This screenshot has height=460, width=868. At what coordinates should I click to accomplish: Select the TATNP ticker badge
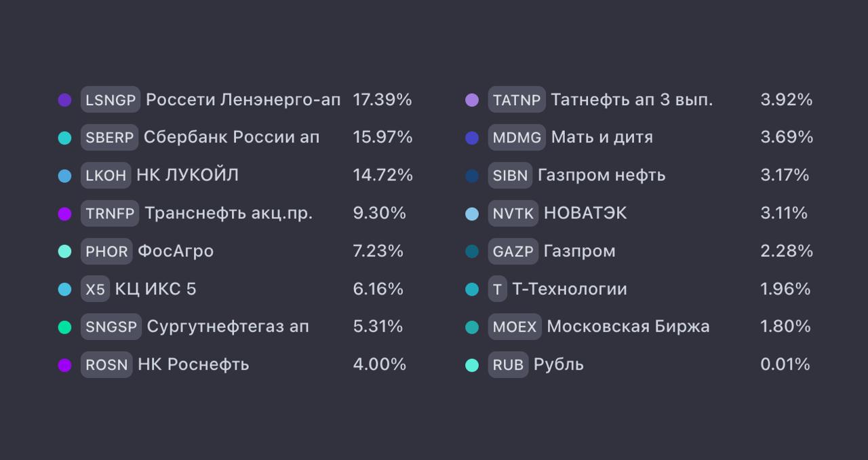click(517, 100)
